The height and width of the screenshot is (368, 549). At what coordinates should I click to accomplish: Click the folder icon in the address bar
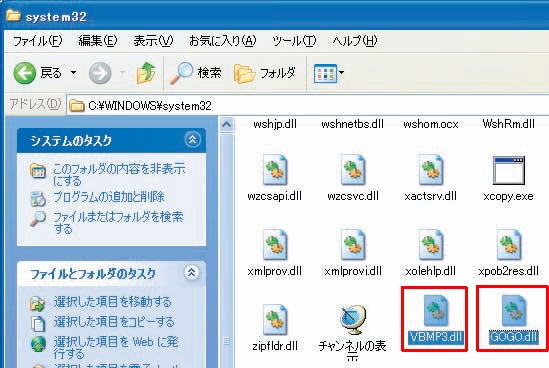[x=77, y=106]
